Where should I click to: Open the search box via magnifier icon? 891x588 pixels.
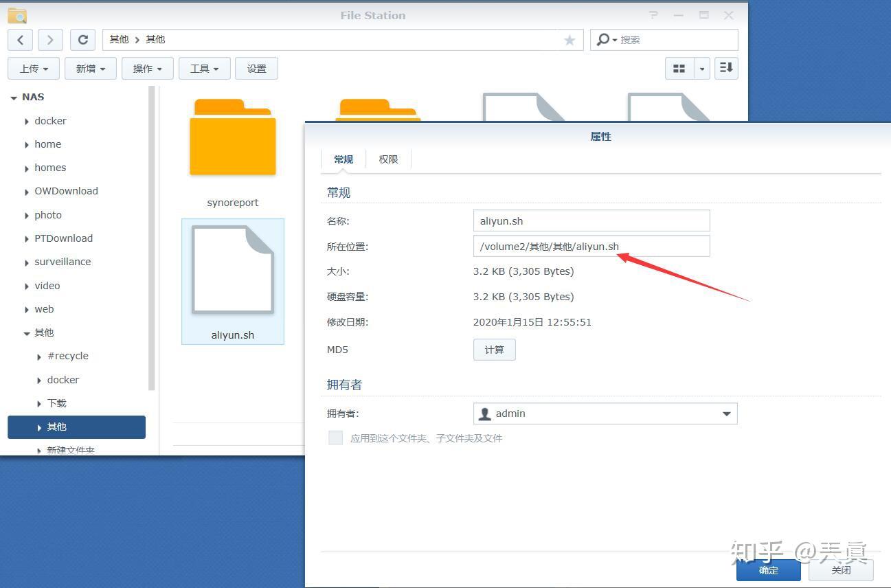(603, 39)
